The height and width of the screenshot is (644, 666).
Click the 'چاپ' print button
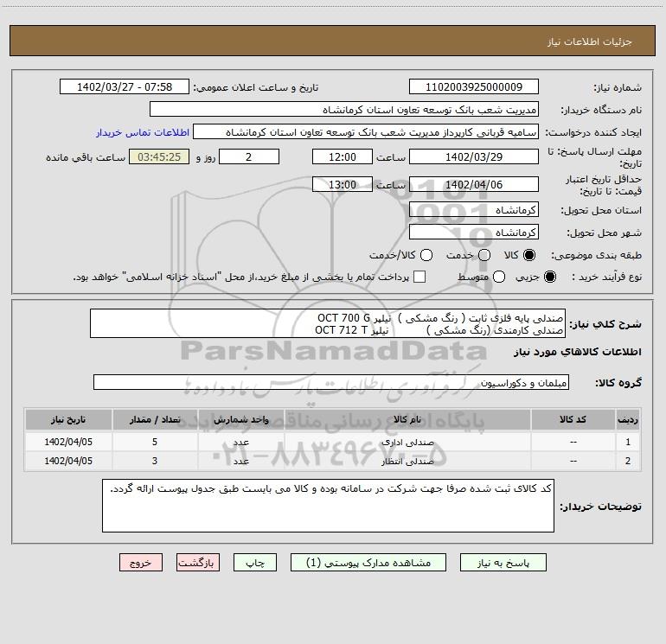click(x=255, y=563)
